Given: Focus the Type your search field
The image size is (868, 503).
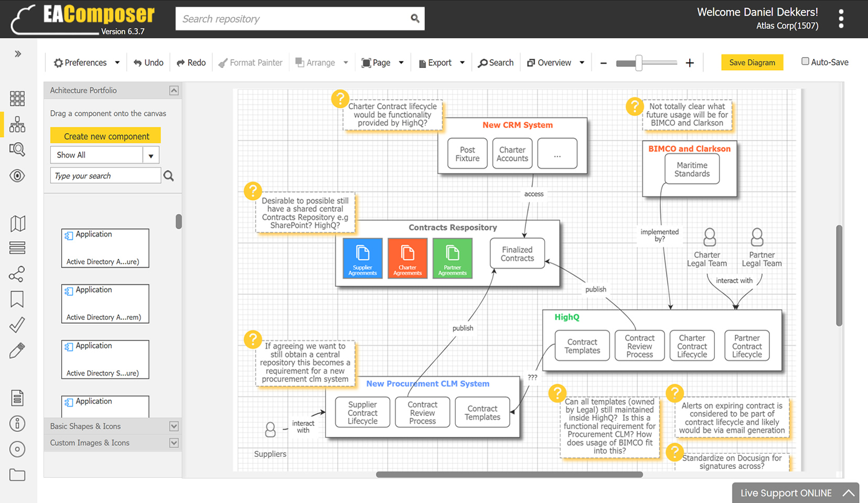Looking at the screenshot, I should (105, 176).
